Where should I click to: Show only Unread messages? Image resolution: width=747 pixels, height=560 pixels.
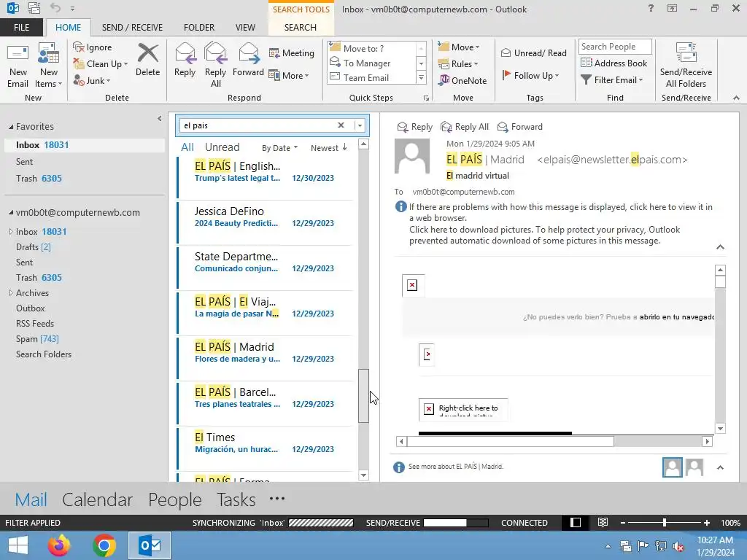tap(222, 147)
